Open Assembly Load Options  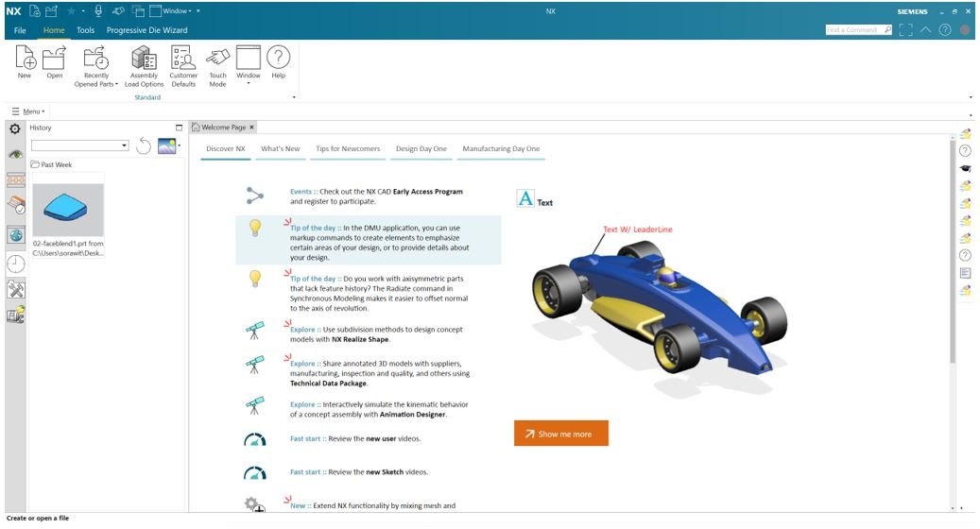[144, 66]
